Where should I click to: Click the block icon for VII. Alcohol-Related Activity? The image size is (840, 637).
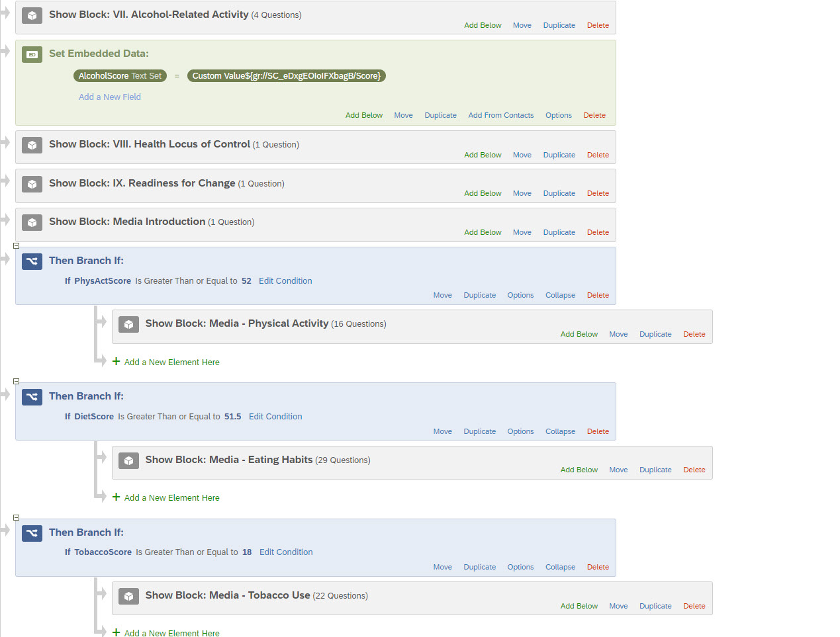(32, 15)
